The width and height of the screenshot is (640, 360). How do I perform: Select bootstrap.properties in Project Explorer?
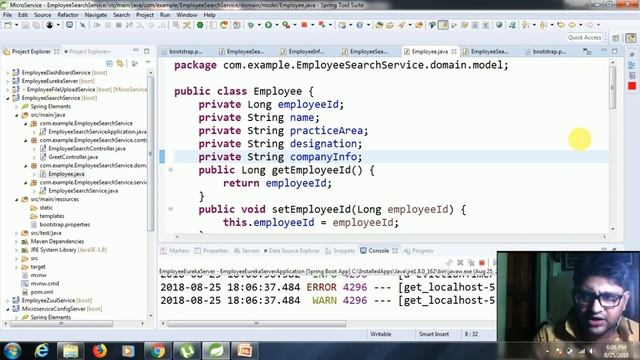(x=60, y=224)
